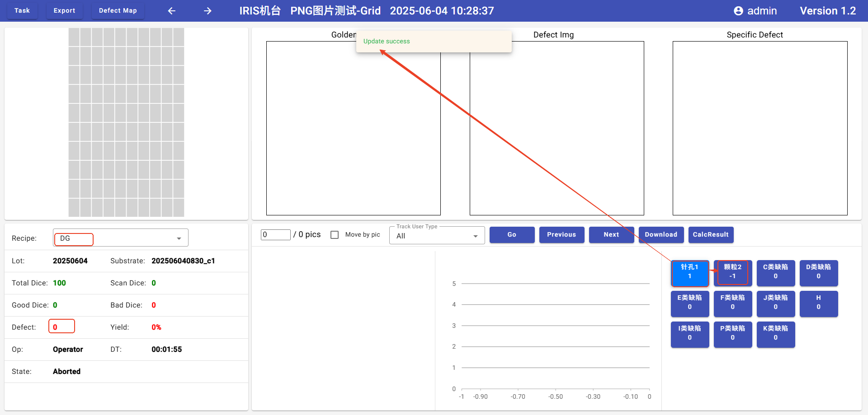This screenshot has width=868, height=415.
Task: Open the Task menu button
Action: click(x=22, y=10)
